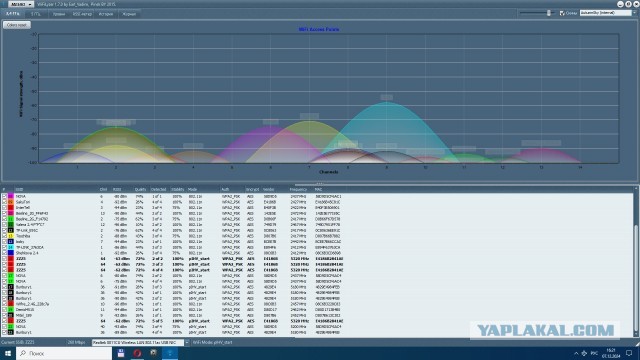Open the taskbar clock and date
The image size is (640, 360).
click(611, 353)
